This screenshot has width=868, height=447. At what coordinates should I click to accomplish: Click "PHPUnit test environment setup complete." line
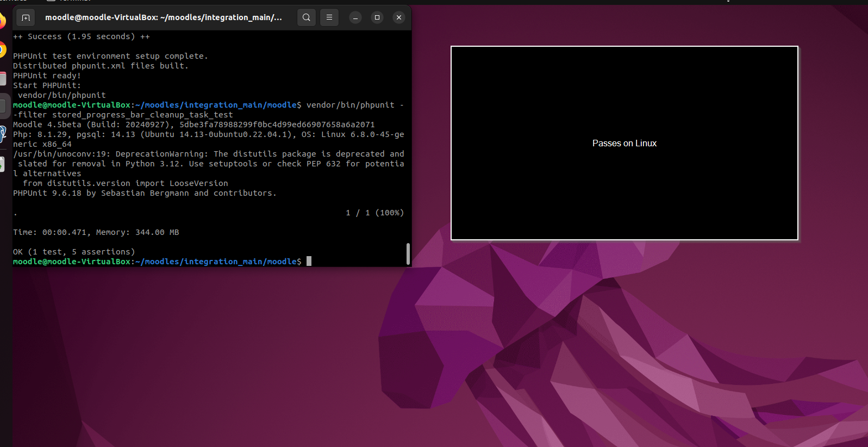(x=110, y=56)
